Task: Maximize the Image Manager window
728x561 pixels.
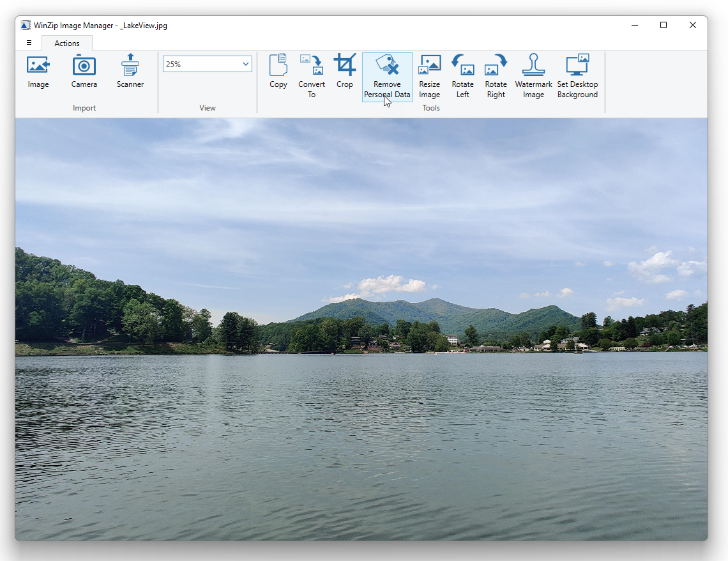Action: 664,25
